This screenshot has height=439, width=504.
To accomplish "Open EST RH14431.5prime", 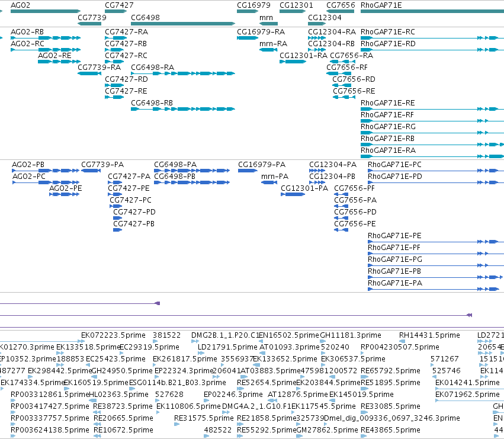I will coord(429,335).
